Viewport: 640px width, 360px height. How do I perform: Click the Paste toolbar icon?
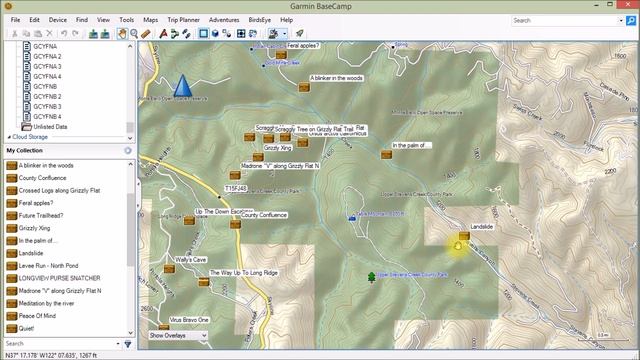pyautogui.click(x=38, y=34)
